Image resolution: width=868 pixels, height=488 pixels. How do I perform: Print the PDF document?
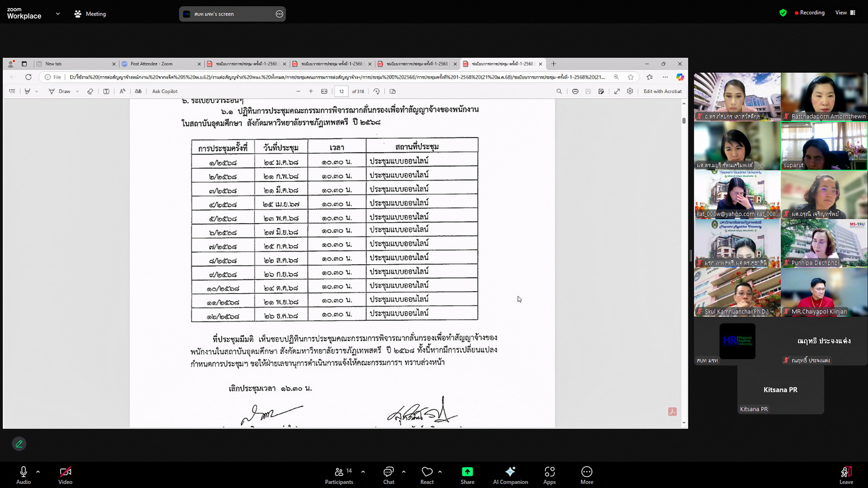pos(575,91)
